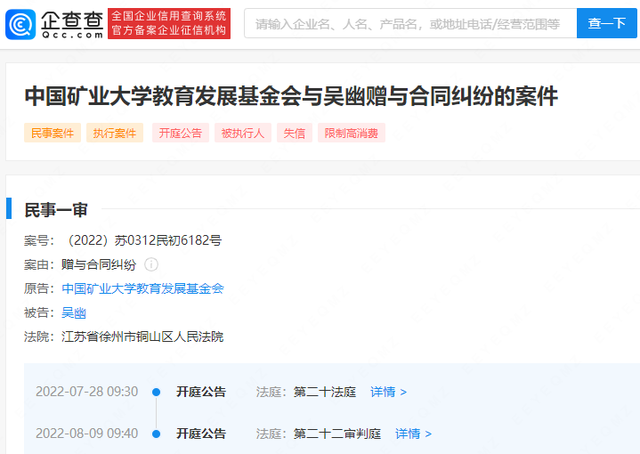Click timeline dot for 2022-07-28 09:30
This screenshot has width=640, height=454.
click(156, 392)
